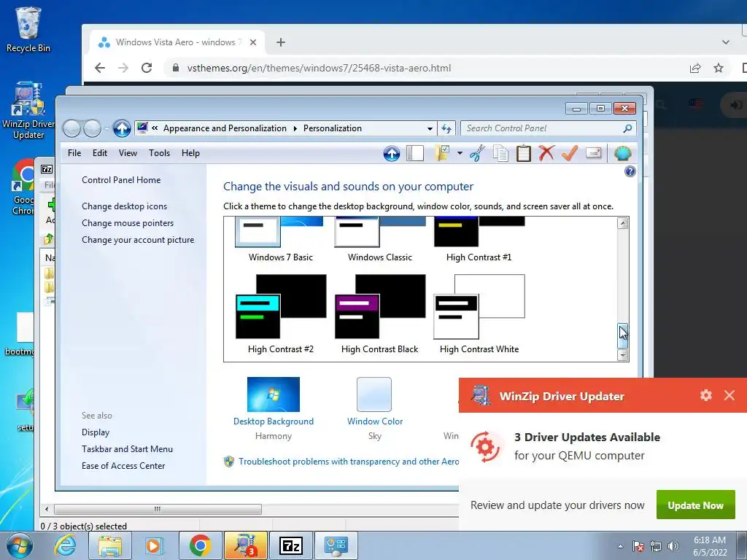Select the High Contrast Black theme
Image resolution: width=747 pixels, height=560 pixels.
[x=379, y=314]
